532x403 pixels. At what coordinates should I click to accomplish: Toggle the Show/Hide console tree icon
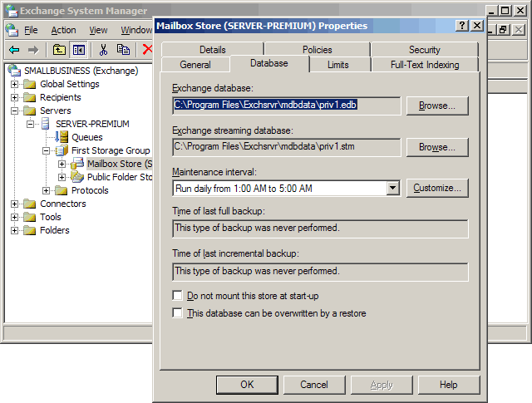[x=79, y=50]
